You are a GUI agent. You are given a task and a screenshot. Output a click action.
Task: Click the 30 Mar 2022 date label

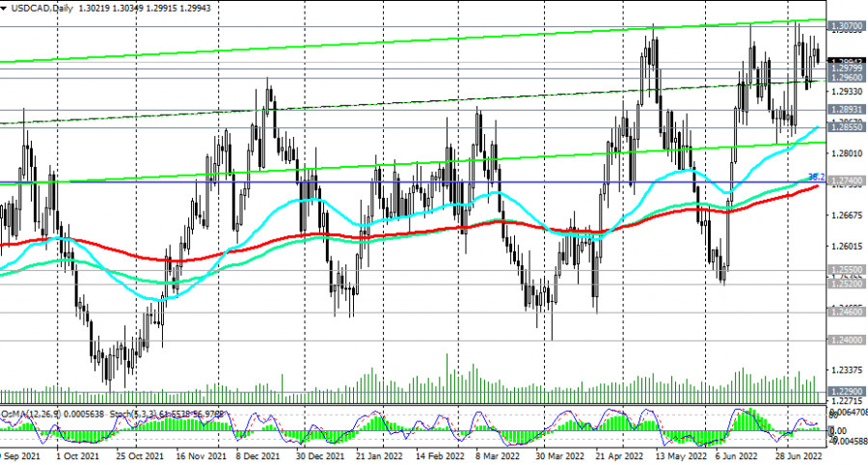559,456
